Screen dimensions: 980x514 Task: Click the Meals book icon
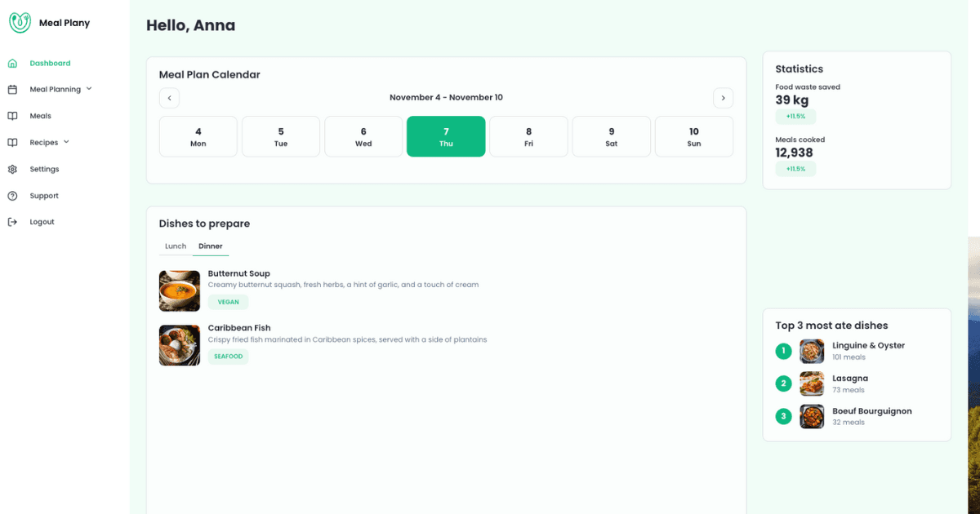point(12,116)
